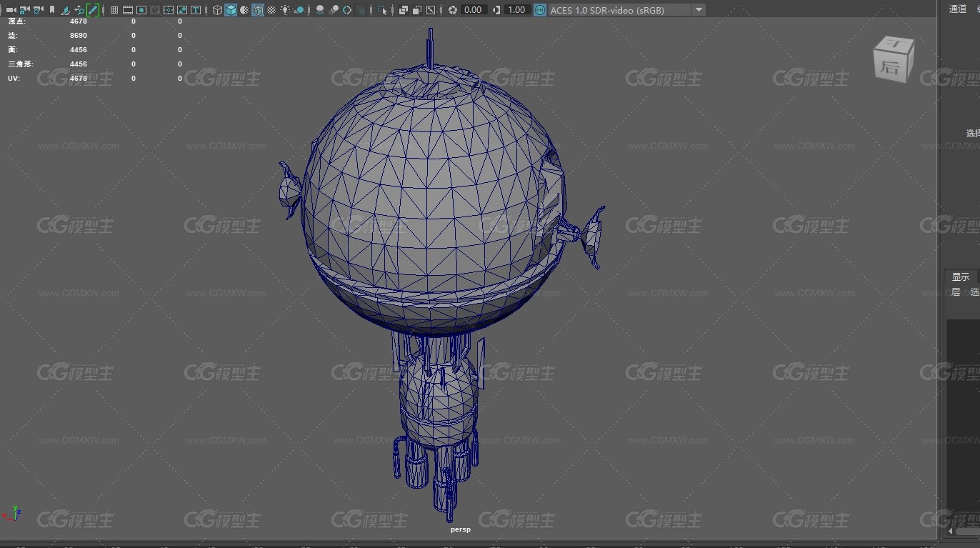The width and height of the screenshot is (980, 548).
Task: Edit Exposure value field 0.00
Action: (474, 10)
